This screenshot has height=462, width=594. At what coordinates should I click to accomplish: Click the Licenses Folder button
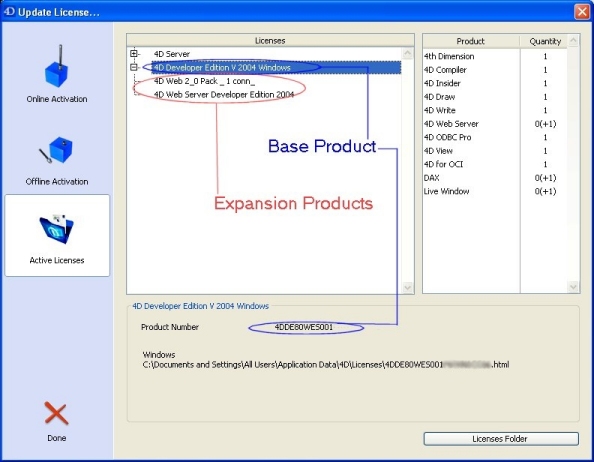501,439
